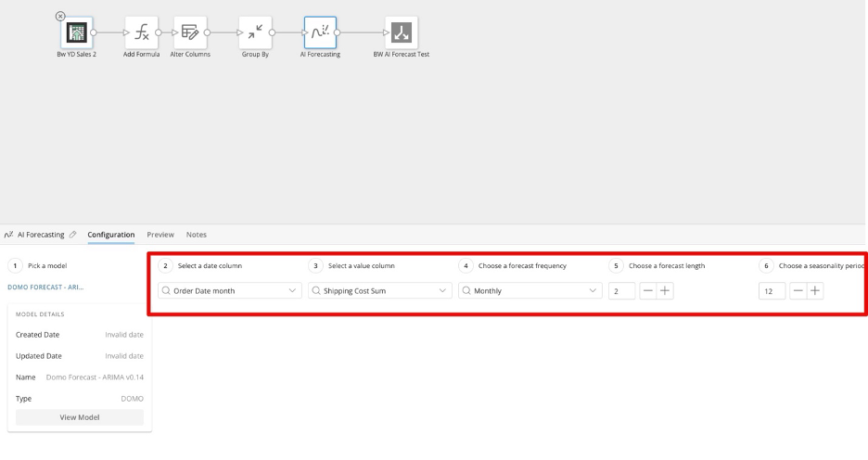The width and height of the screenshot is (868, 460).
Task: Click the 'Updated Date' row label
Action: (x=39, y=356)
